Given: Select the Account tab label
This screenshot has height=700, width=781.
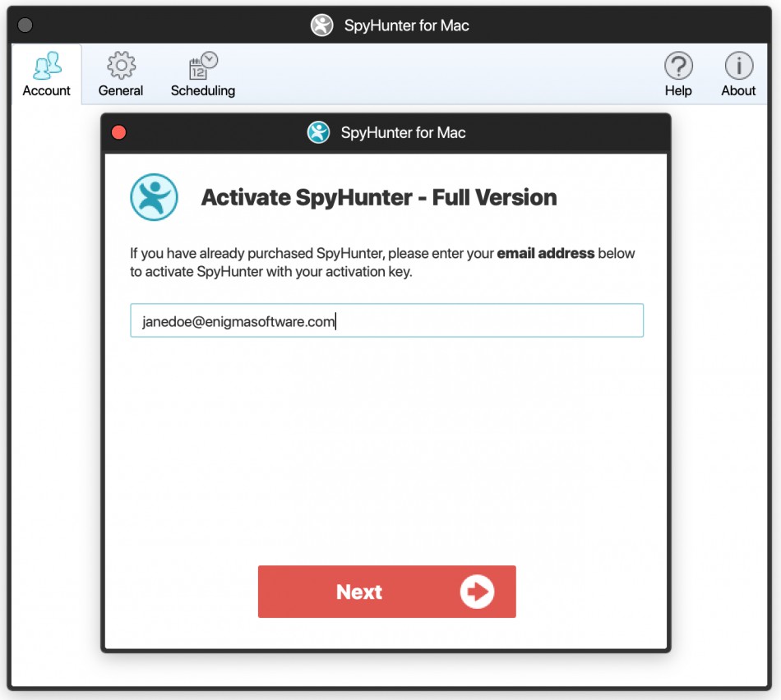Looking at the screenshot, I should (47, 90).
